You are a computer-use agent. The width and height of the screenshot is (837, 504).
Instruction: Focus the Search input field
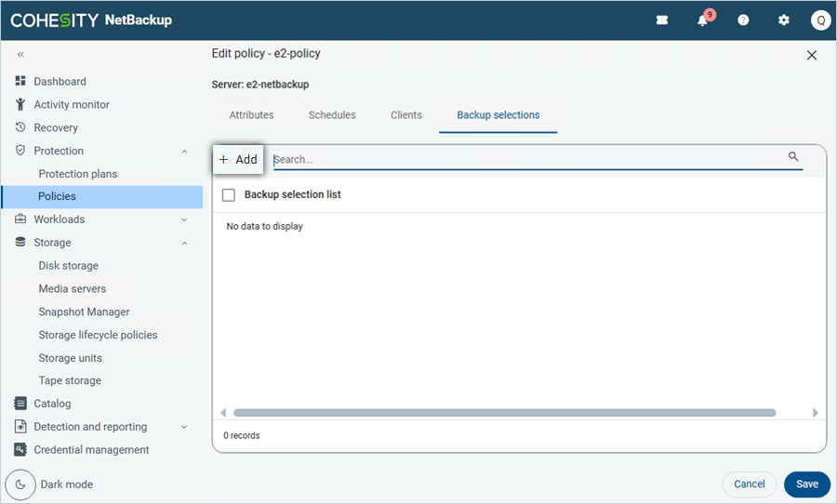tap(525, 160)
